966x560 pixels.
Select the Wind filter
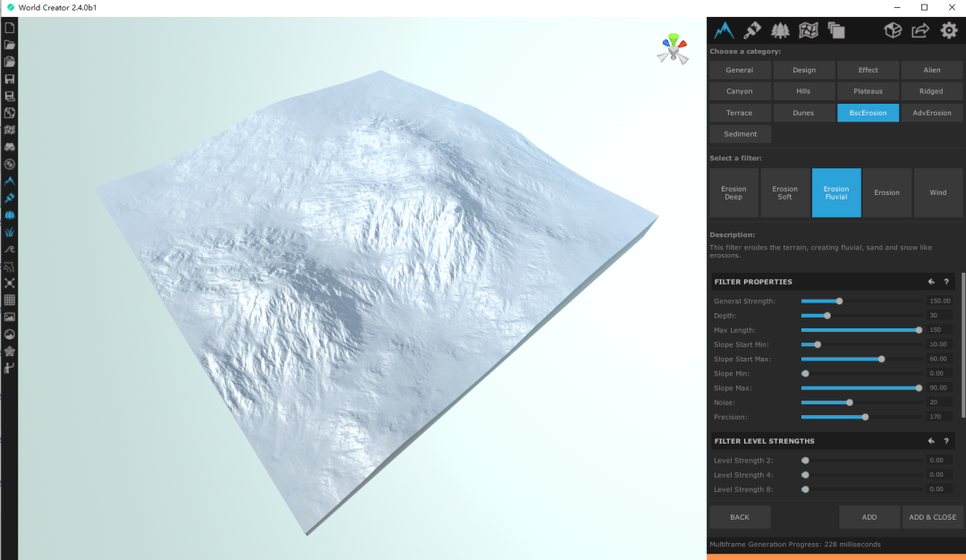tap(938, 193)
